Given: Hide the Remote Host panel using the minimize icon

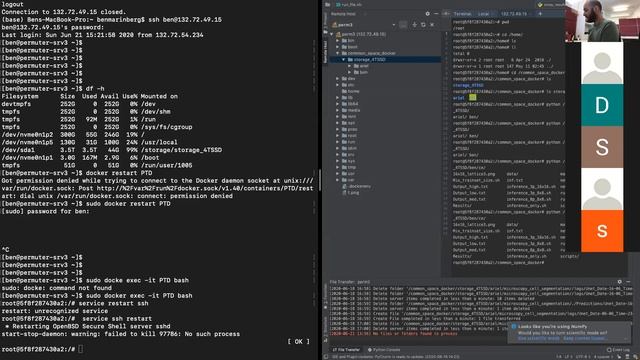Looking at the screenshot, I should tap(436, 14).
